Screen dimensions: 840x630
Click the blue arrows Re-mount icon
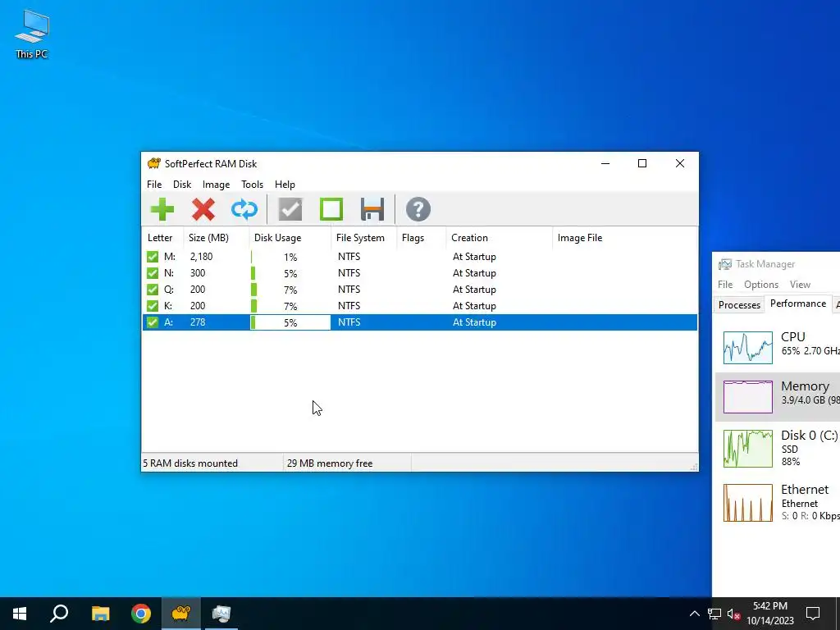(244, 209)
